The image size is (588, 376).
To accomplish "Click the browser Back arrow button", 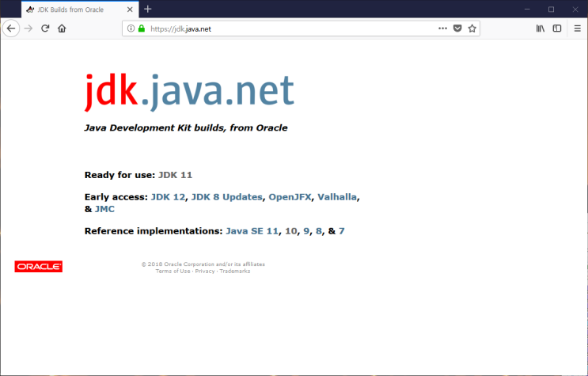I will point(10,28).
